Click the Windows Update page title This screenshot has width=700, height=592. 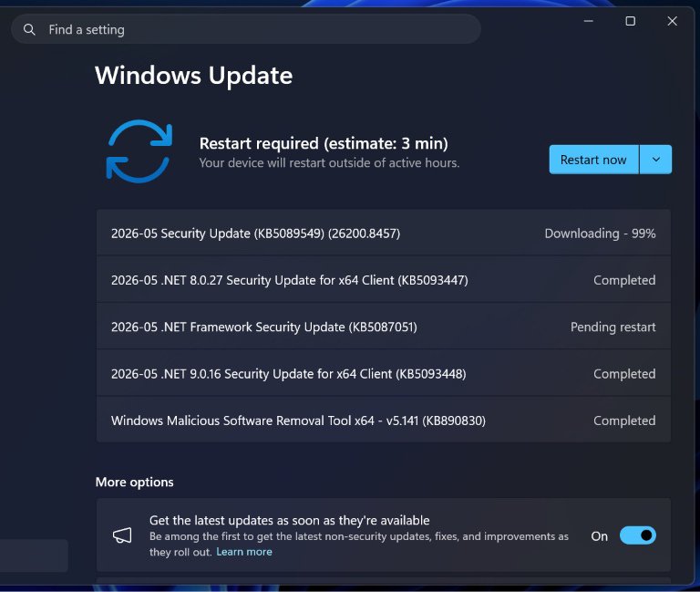[194, 76]
